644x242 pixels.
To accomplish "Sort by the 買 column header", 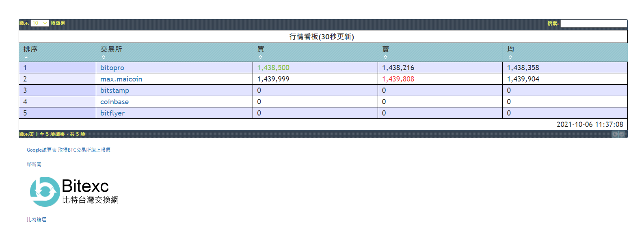I will coord(315,52).
